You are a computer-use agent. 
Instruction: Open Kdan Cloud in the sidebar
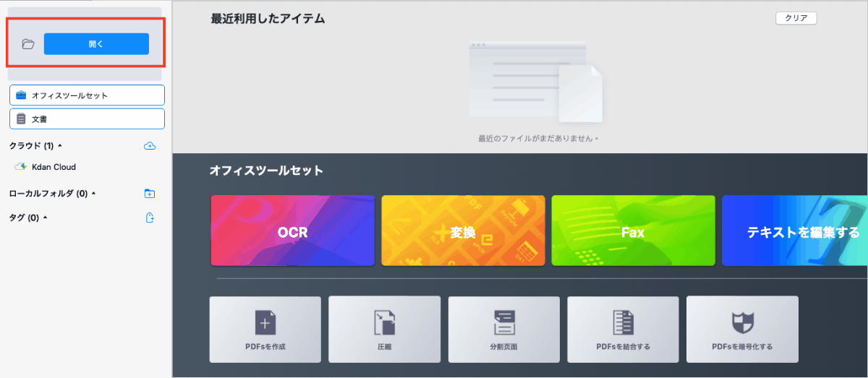(x=54, y=167)
